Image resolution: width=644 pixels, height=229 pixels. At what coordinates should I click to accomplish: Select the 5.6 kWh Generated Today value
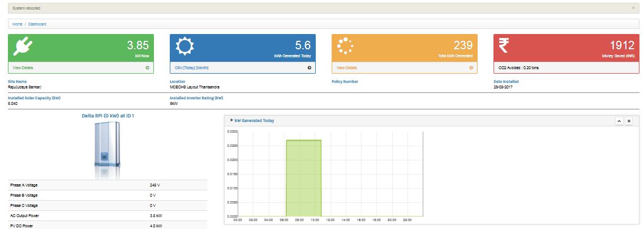(303, 45)
